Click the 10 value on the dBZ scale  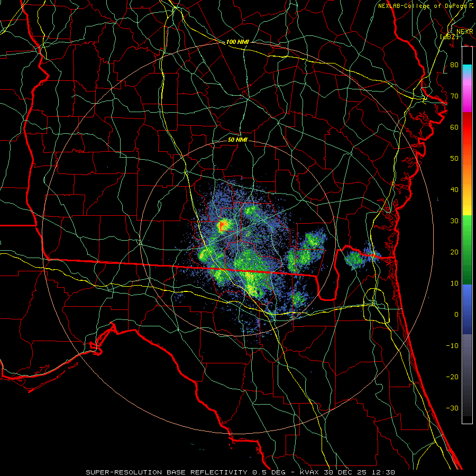click(x=454, y=283)
